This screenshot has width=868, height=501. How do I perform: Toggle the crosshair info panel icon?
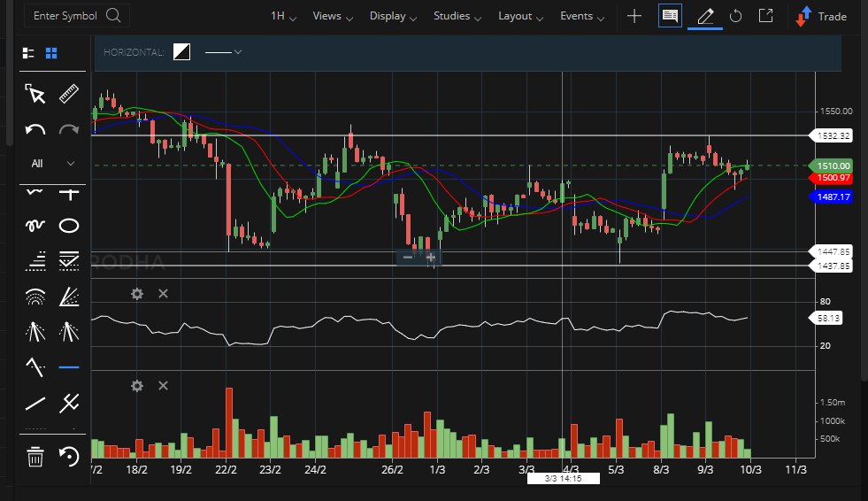[x=670, y=16]
